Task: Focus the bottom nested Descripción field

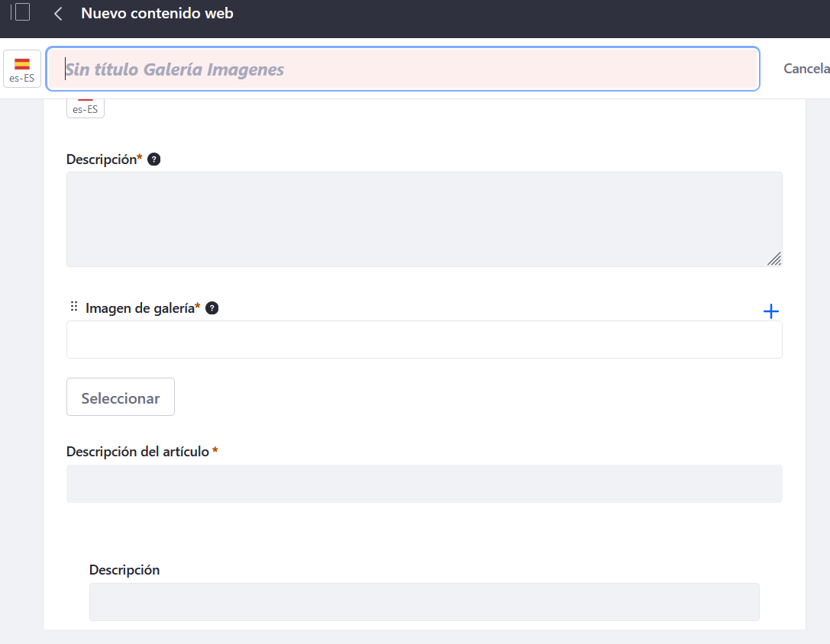Action: [424, 602]
